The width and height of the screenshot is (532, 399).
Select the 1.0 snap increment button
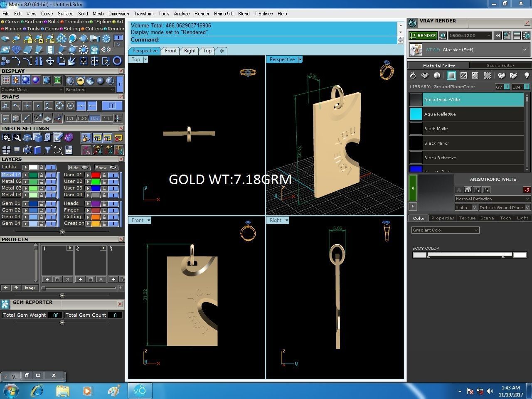pyautogui.click(x=107, y=118)
